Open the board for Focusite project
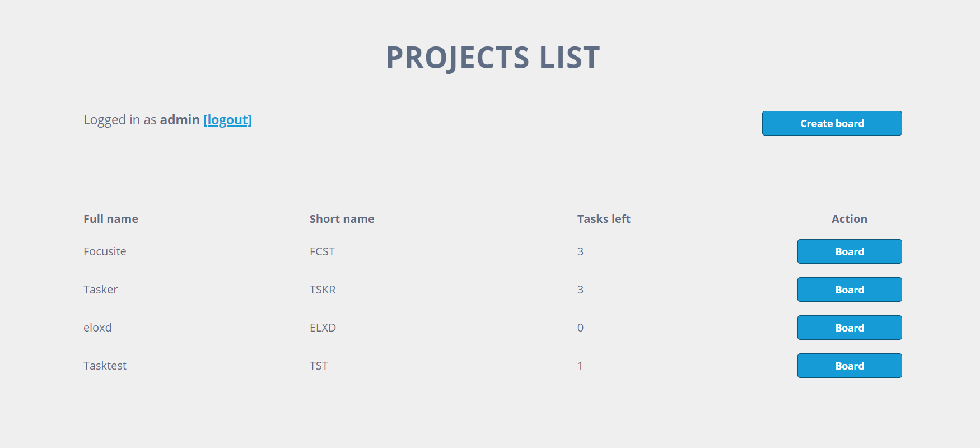This screenshot has width=980, height=448. click(849, 251)
